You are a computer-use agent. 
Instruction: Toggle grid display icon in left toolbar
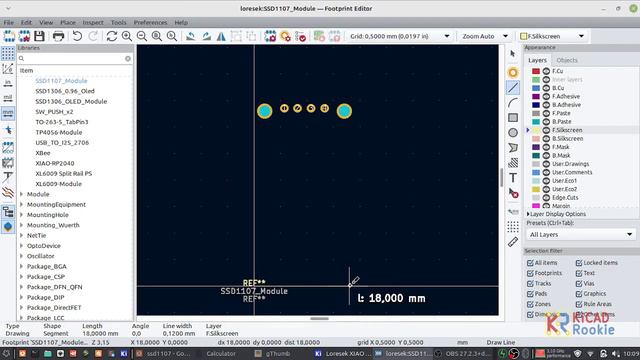(x=8, y=53)
